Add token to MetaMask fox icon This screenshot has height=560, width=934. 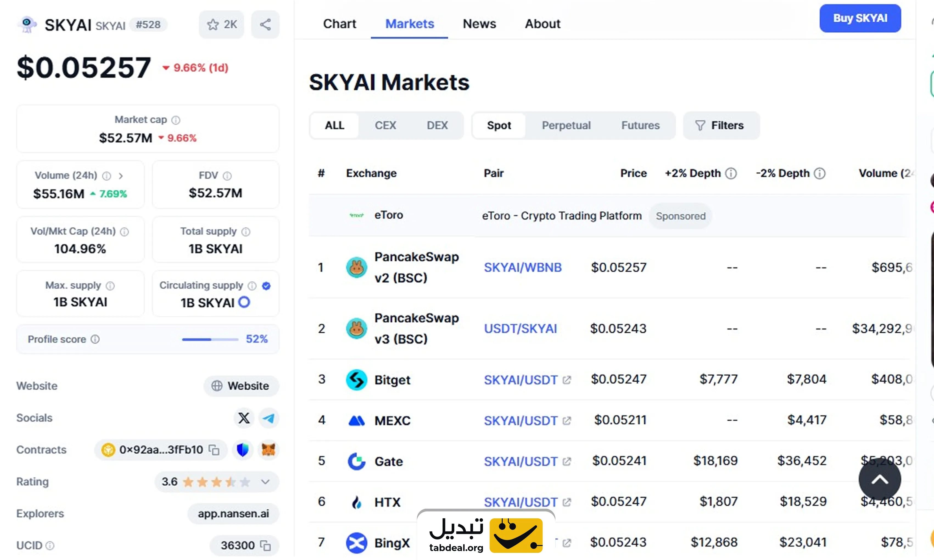(x=269, y=450)
